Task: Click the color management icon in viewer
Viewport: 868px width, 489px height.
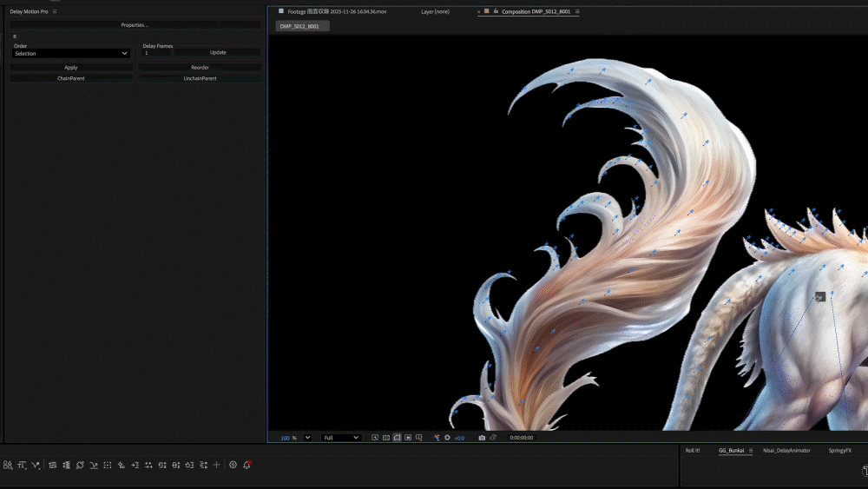Action: pos(437,438)
